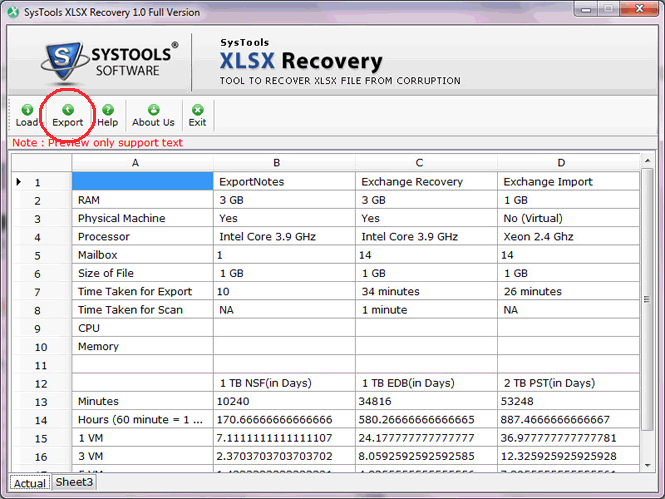
Task: Select the 170.66666666666666 cell
Action: (x=285, y=419)
